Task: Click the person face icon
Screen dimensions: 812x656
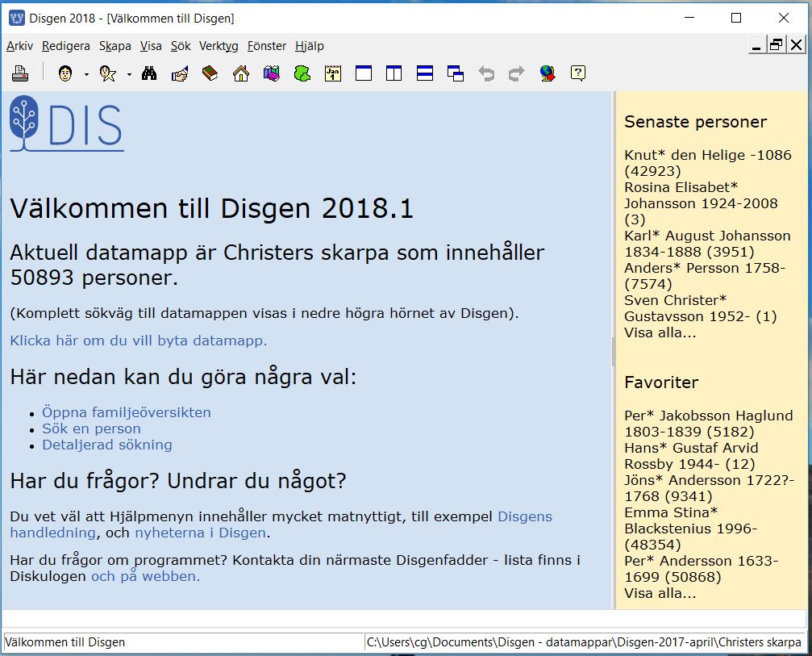Action: [x=65, y=73]
